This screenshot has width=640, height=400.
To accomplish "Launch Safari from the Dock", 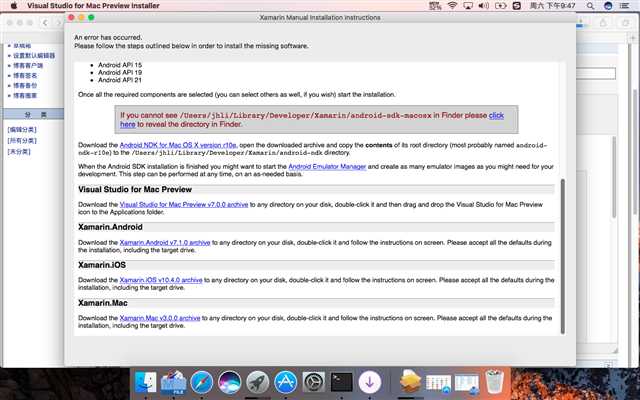I will pyautogui.click(x=201, y=382).
